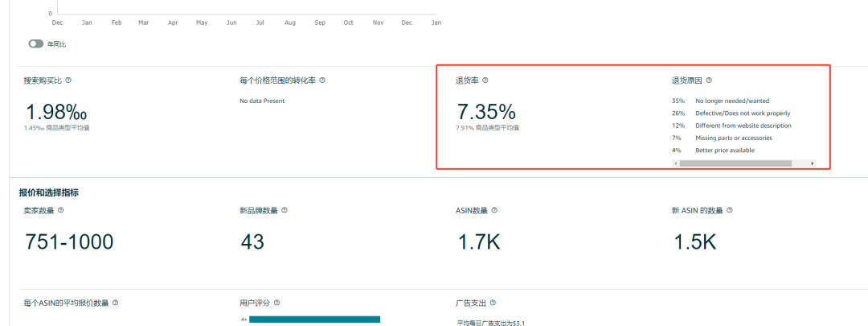Select 'Defective/Does not work properly' reason
Screen dimensions: 868x326
(x=742, y=113)
